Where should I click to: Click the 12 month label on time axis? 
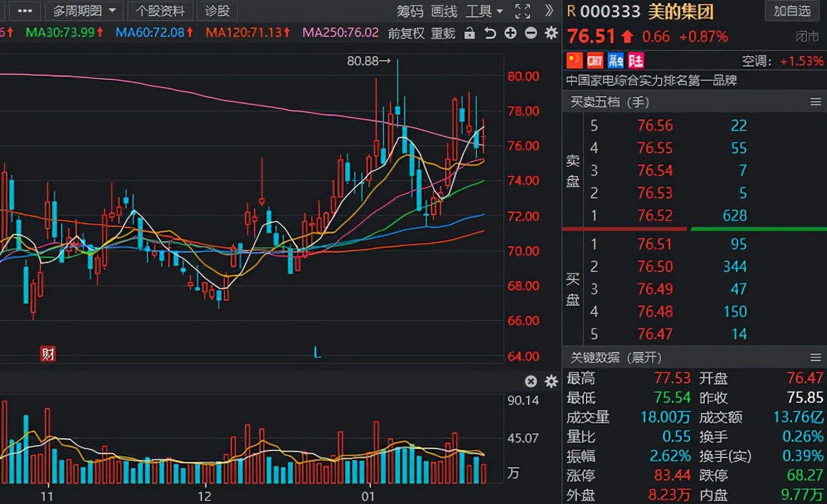(x=204, y=496)
